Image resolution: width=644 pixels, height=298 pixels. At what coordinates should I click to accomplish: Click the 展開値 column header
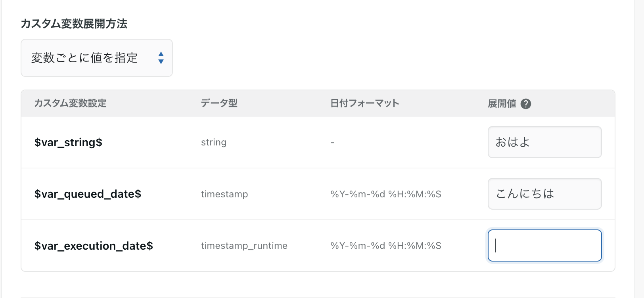[x=502, y=103]
